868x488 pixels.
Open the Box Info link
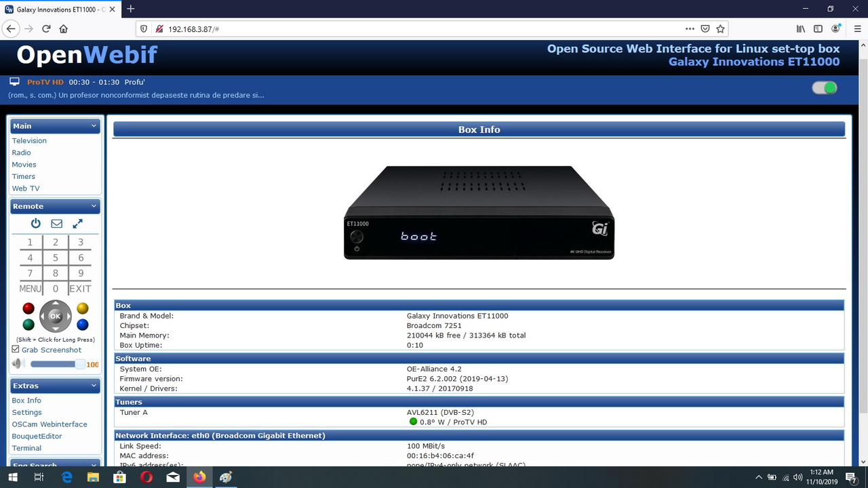26,401
